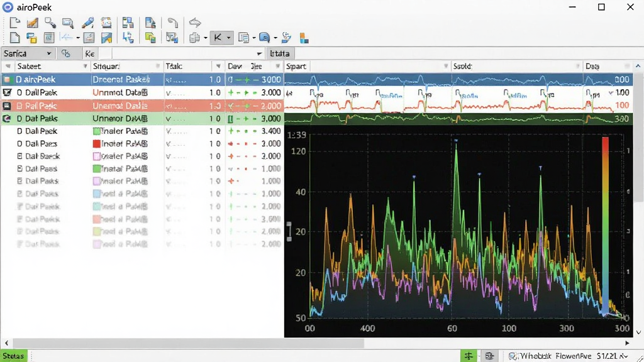Open dropdown arrow beside blue globe icon

[275, 38]
